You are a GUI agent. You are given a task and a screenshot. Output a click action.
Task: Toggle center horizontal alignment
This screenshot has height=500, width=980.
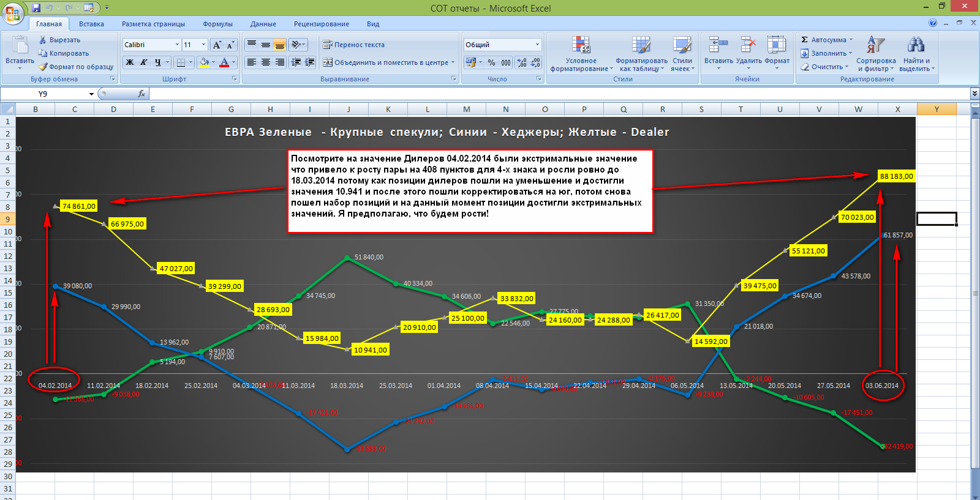[265, 62]
